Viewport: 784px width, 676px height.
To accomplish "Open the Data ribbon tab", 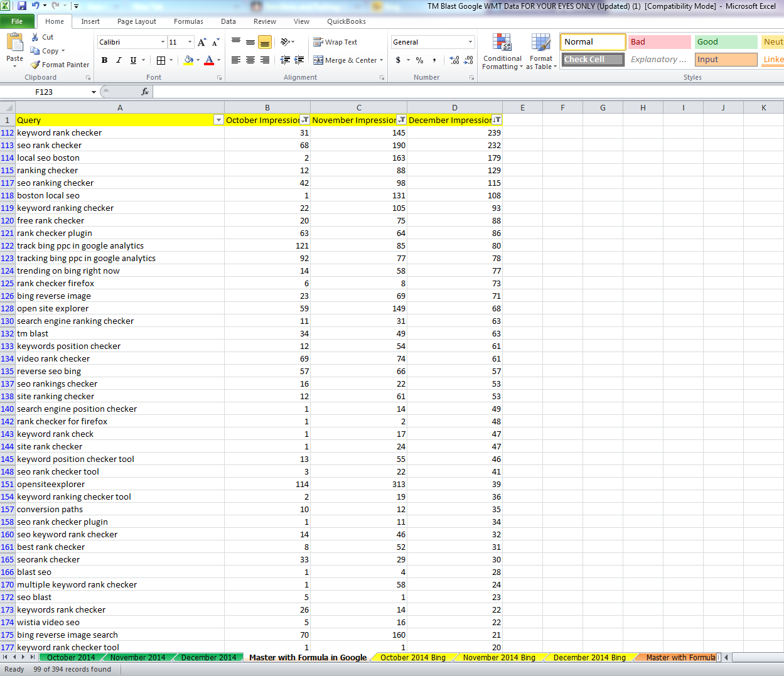I will coord(228,21).
